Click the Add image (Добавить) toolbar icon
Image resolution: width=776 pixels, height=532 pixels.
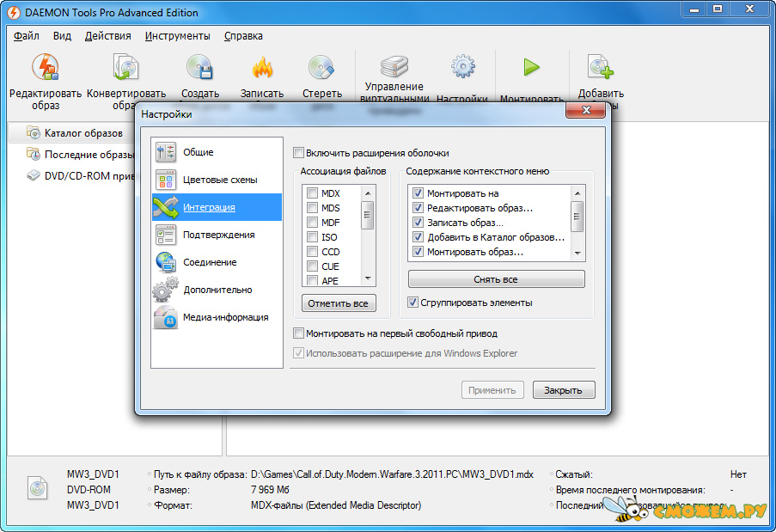[601, 67]
